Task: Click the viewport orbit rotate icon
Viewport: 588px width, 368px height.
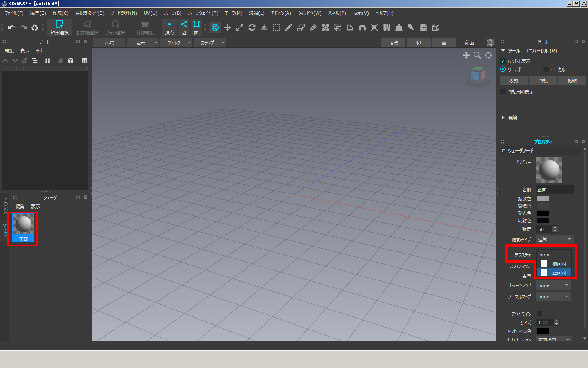Action: 488,55
